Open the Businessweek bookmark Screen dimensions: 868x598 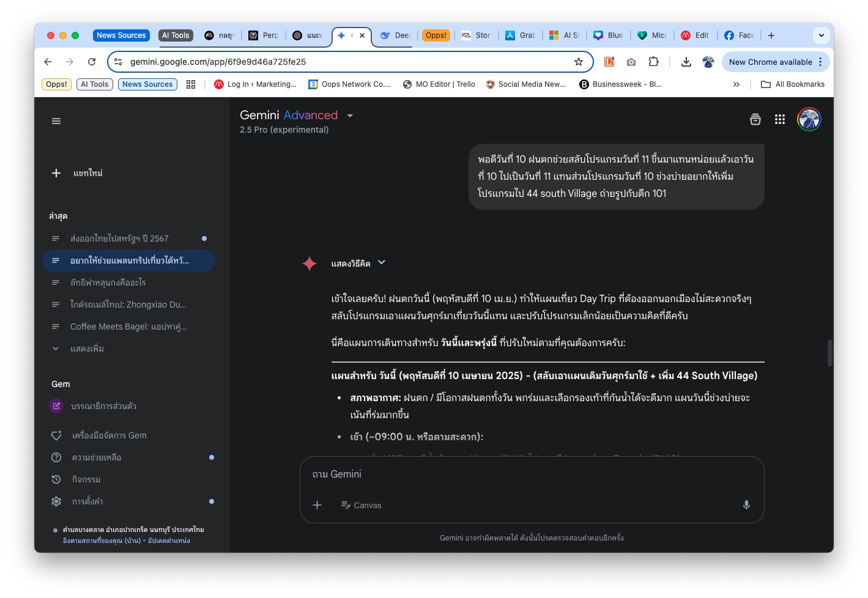pos(621,84)
